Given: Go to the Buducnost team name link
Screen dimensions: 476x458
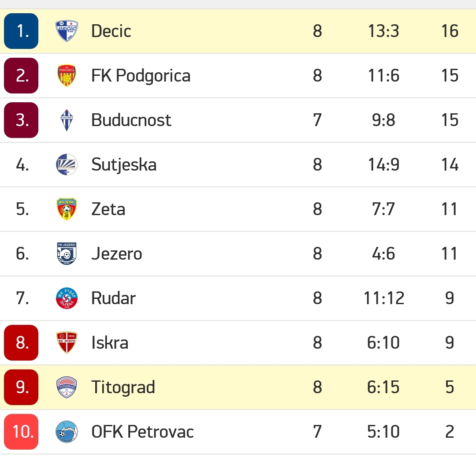Looking at the screenshot, I should coord(131,120).
